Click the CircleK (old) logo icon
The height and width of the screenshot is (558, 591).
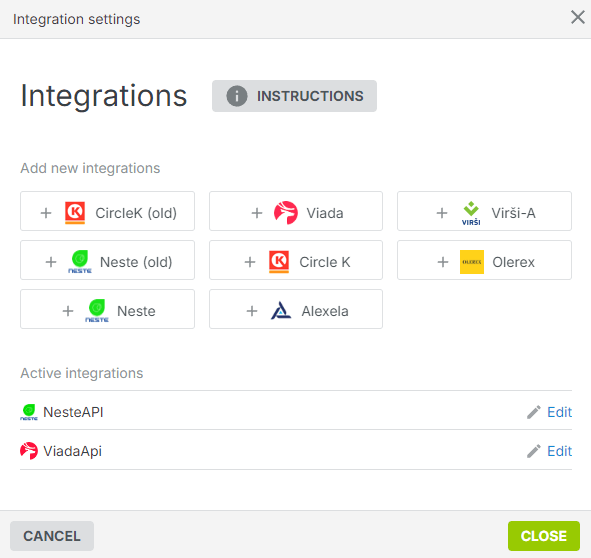tap(75, 213)
